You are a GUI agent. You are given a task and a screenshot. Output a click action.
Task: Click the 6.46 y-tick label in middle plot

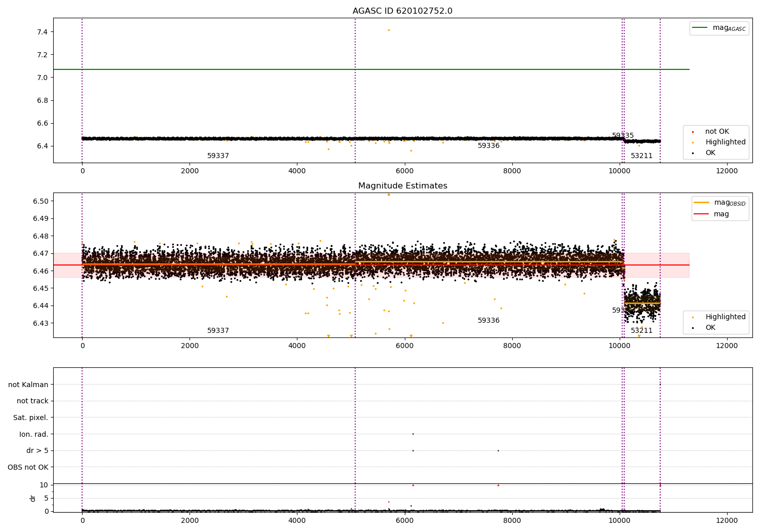click(x=41, y=271)
